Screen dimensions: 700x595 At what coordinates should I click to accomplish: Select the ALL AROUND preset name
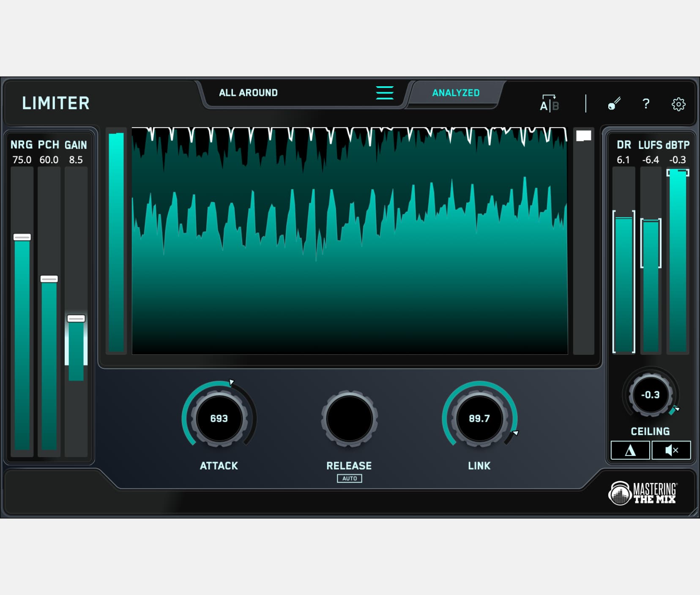(248, 93)
